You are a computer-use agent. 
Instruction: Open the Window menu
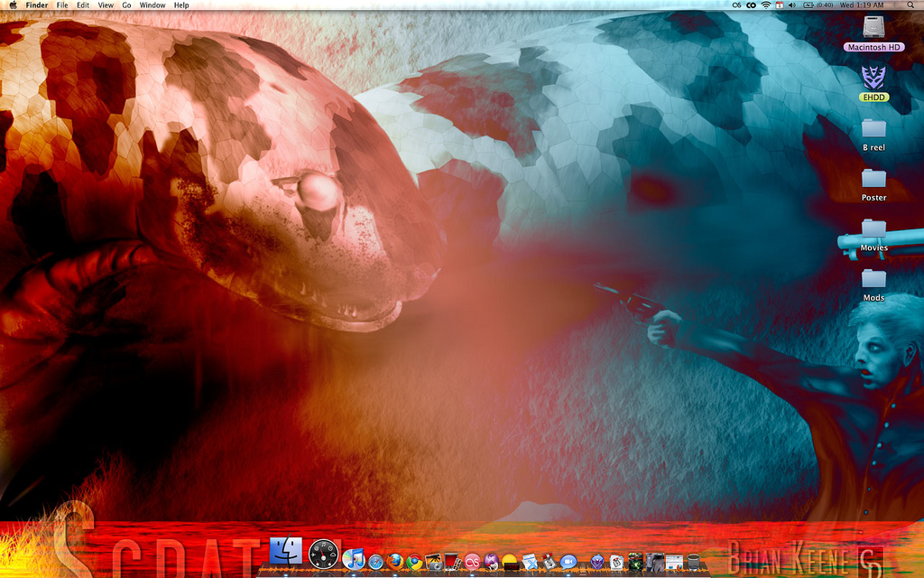pyautogui.click(x=152, y=5)
